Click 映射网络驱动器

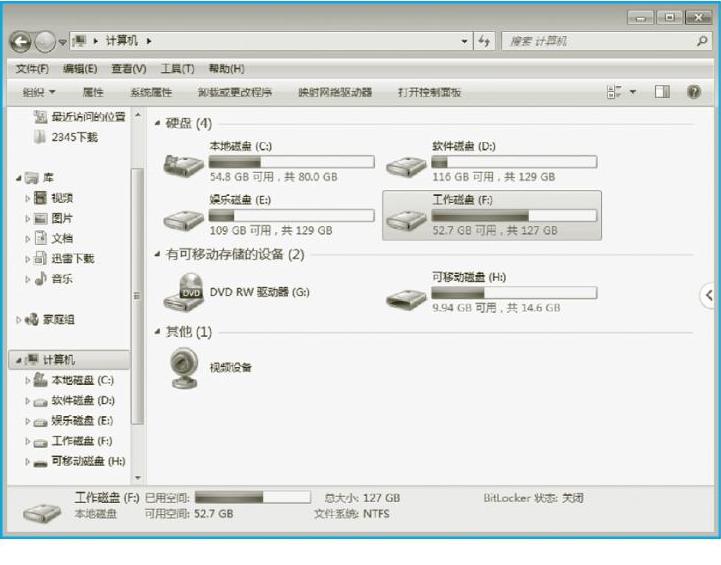tap(335, 92)
